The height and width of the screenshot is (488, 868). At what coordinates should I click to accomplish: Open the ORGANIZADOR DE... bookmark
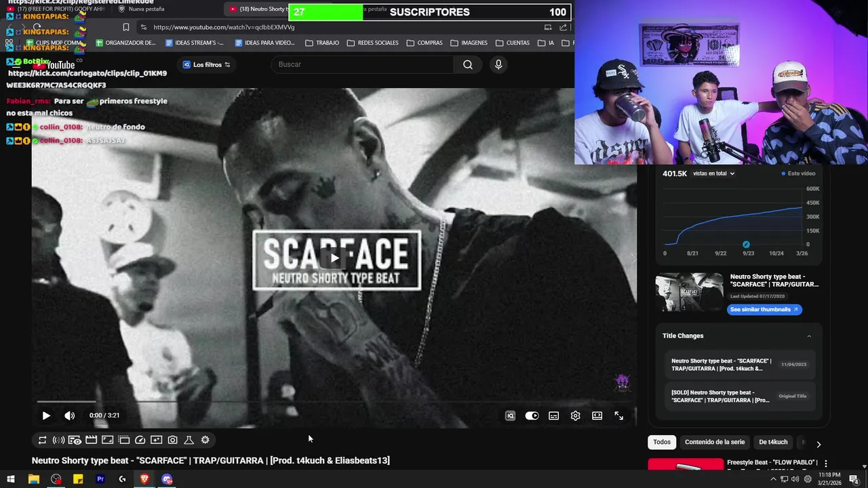point(126,43)
